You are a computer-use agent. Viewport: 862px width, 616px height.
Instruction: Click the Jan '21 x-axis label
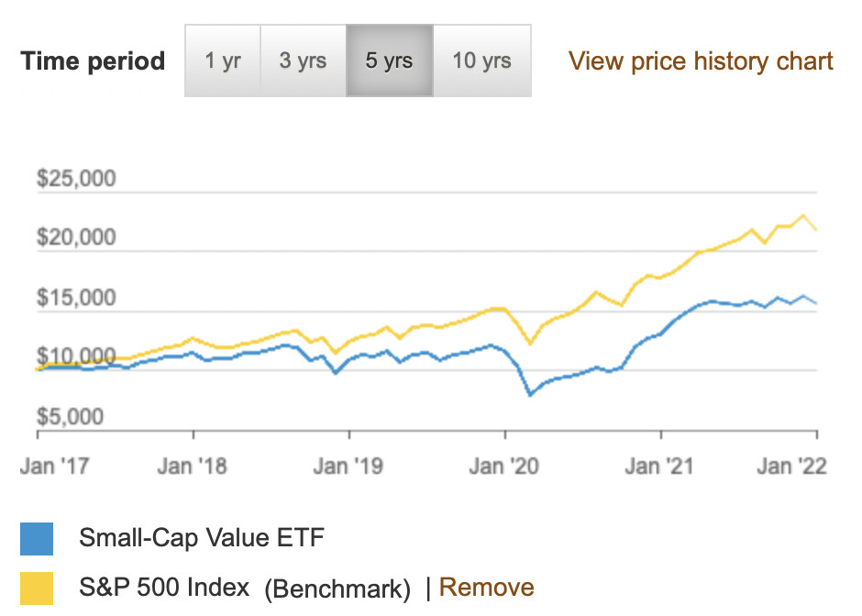point(659,467)
